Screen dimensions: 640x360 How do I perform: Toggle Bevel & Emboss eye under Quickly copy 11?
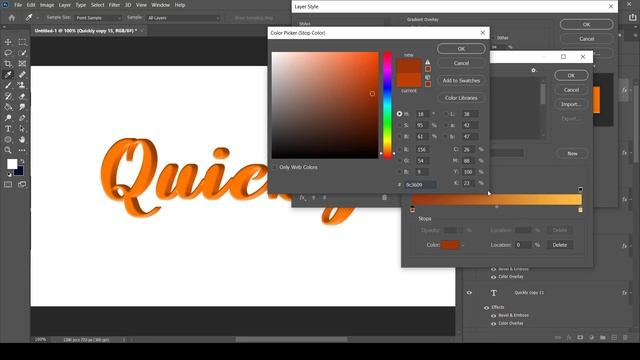tap(493, 316)
